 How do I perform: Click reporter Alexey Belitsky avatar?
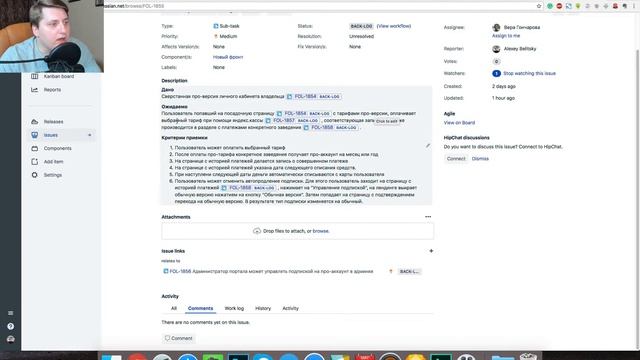coord(496,49)
